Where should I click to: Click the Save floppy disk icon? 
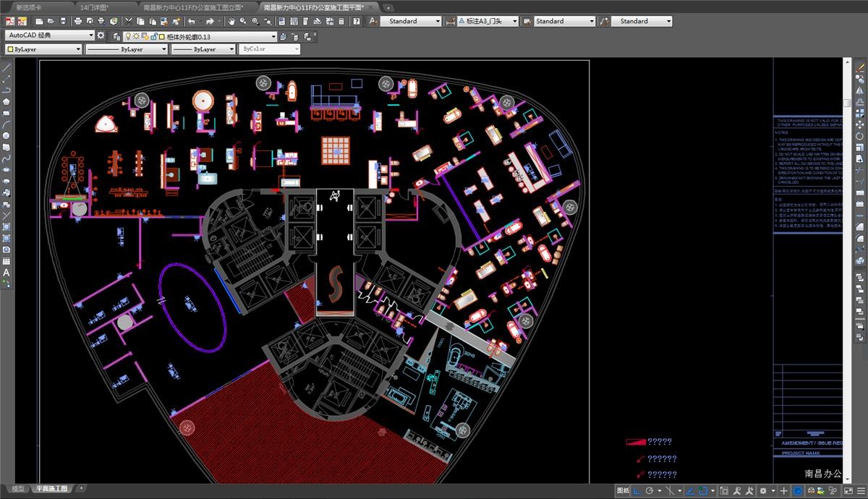click(x=62, y=22)
